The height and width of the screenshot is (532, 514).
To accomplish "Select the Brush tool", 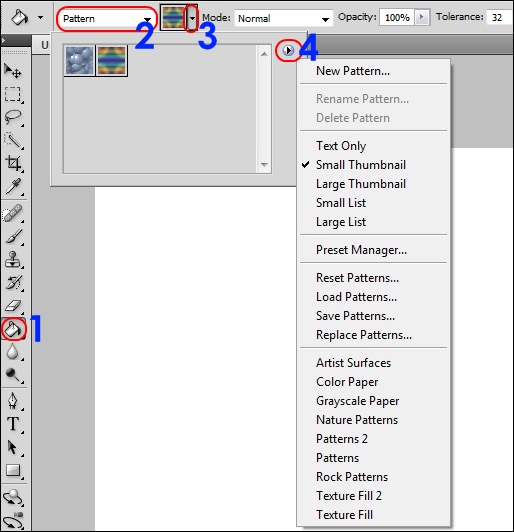I will click(13, 236).
